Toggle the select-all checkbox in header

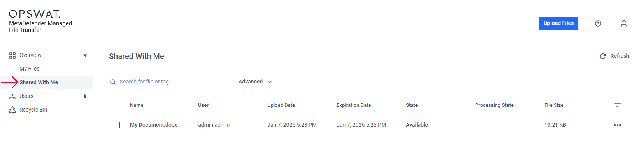pos(117,105)
